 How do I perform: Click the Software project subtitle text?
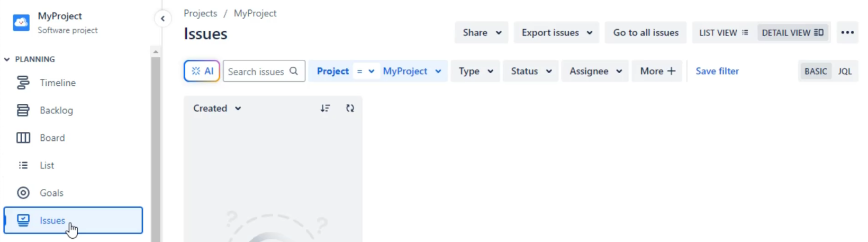pos(68,30)
